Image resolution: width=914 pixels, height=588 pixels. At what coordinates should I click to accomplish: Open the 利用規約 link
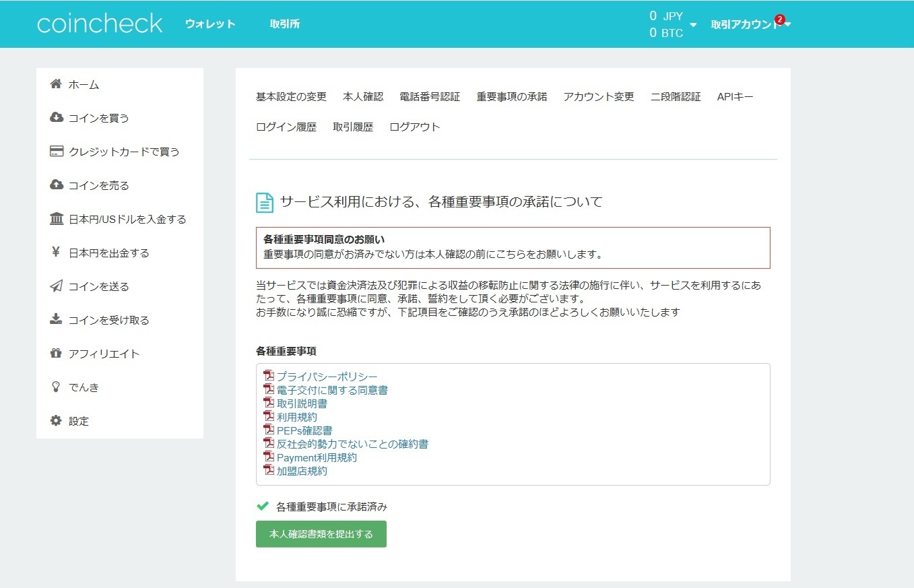(297, 417)
